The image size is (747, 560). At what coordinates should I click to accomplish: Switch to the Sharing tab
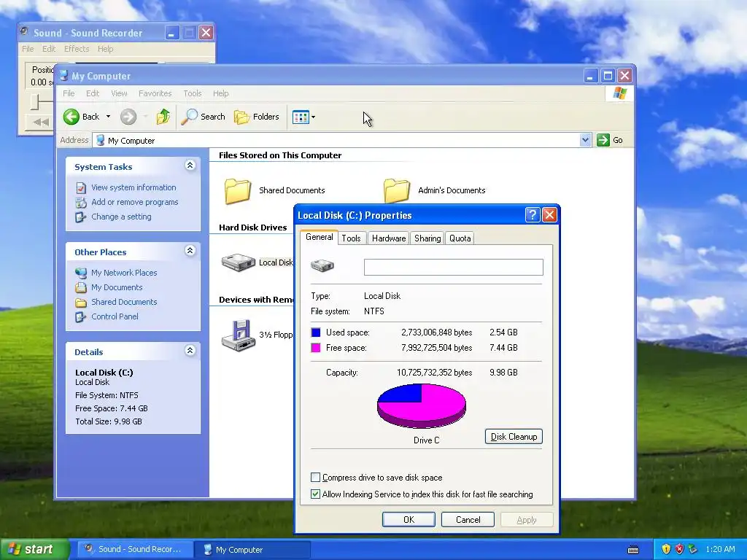tap(427, 238)
